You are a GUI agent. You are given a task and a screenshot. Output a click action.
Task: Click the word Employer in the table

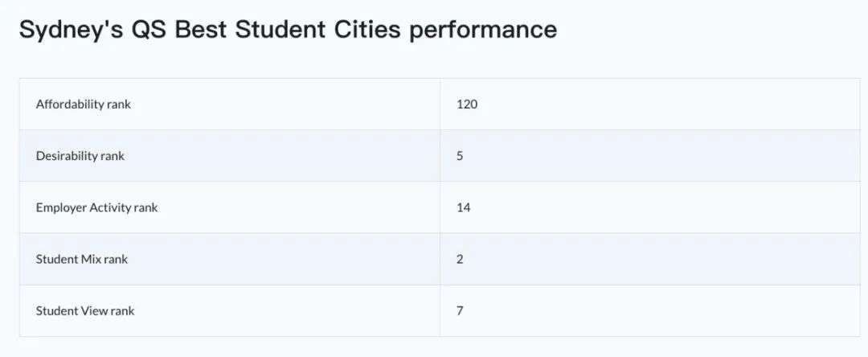[61, 207]
